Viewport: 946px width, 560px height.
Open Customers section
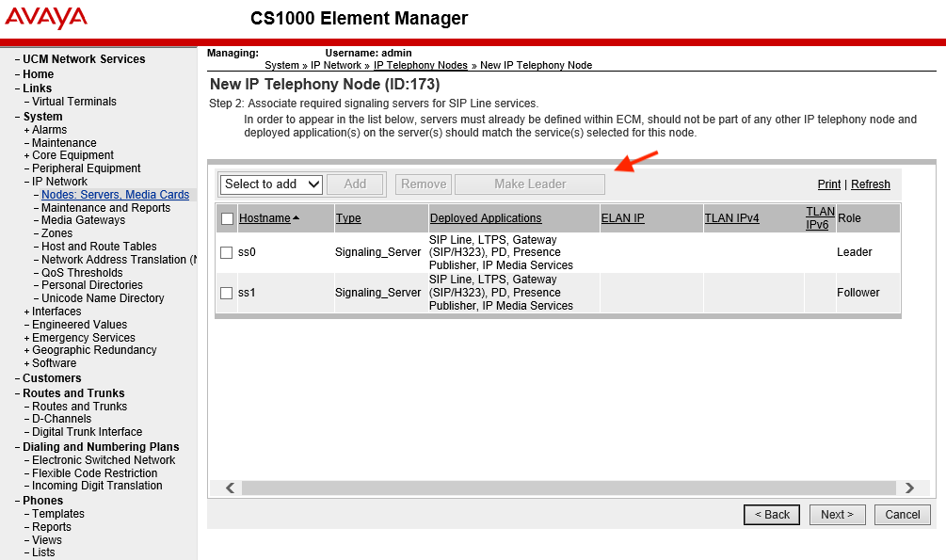[x=52, y=378]
